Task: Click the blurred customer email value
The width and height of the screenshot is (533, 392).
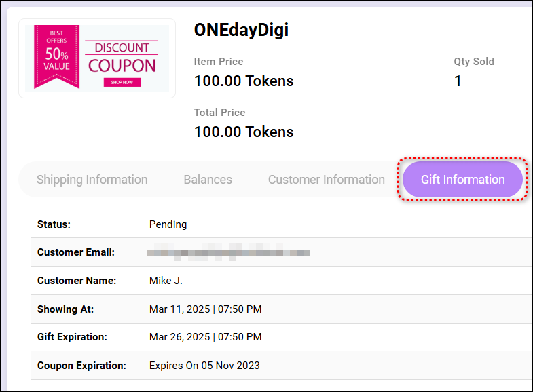Action: click(229, 252)
